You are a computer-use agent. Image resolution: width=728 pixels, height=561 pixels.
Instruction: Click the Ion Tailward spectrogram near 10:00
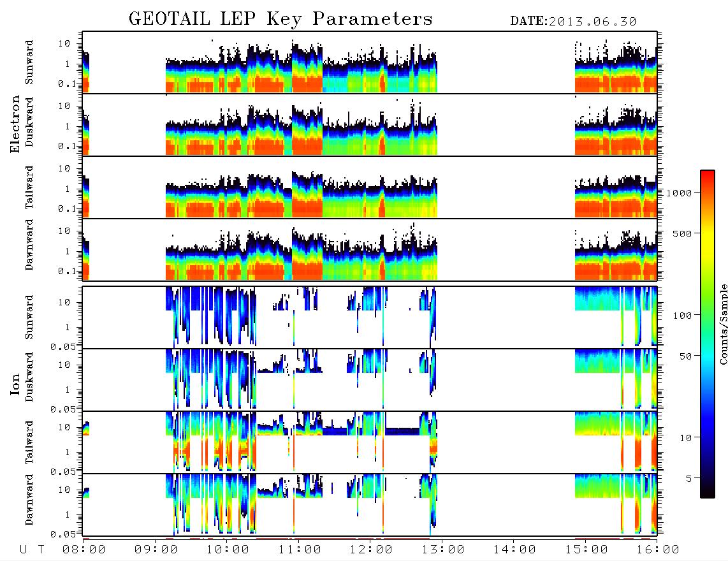click(226, 442)
